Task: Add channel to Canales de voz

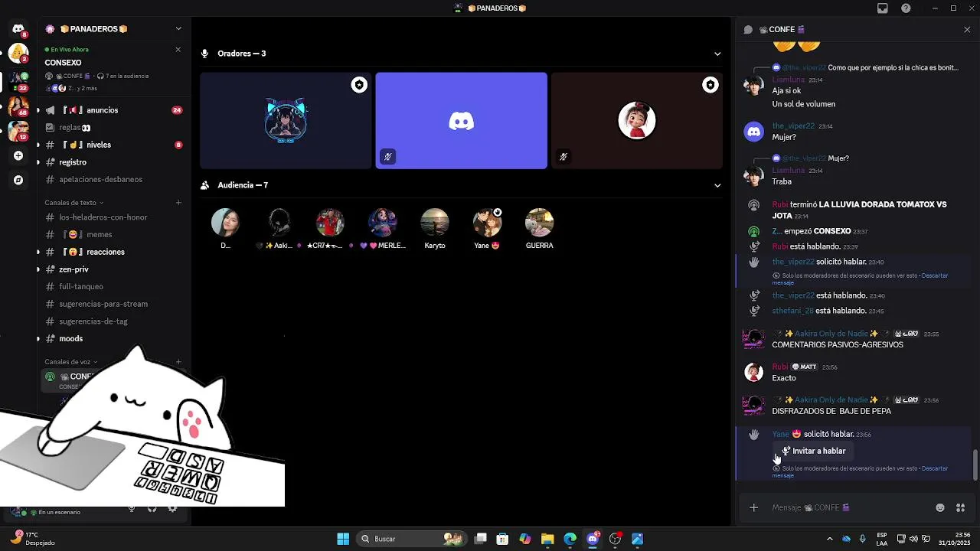Action: 178,362
